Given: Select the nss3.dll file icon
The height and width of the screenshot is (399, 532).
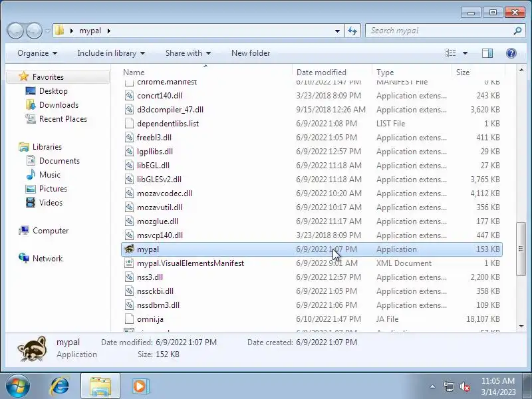Looking at the screenshot, I should (129, 277).
